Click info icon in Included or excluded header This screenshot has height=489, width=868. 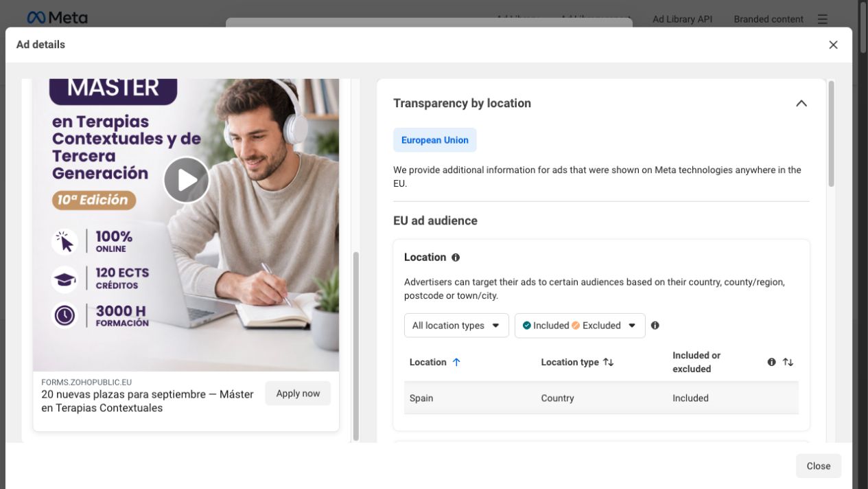(x=772, y=362)
